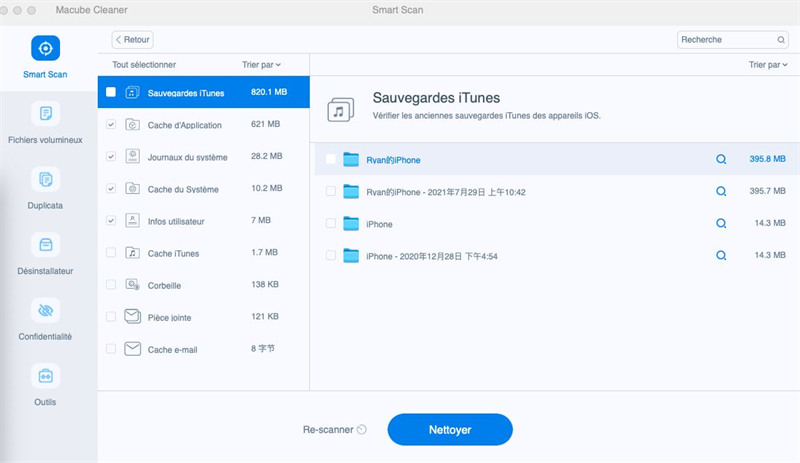
Task: Click the Ryan的iPhone folder icon
Action: (x=351, y=159)
